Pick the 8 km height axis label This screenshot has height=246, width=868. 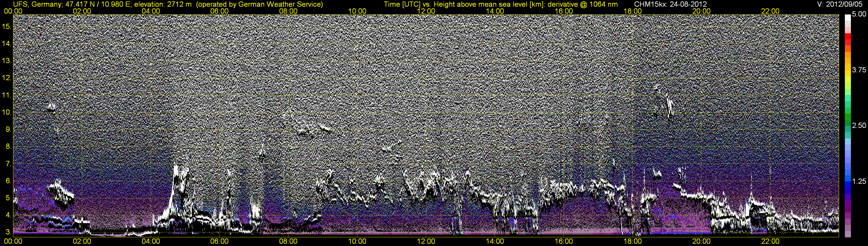pos(8,147)
